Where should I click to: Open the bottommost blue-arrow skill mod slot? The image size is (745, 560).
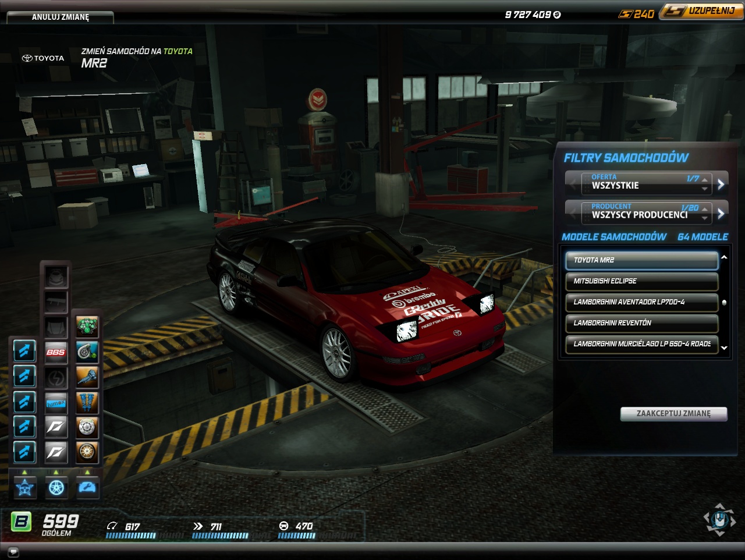coord(24,453)
